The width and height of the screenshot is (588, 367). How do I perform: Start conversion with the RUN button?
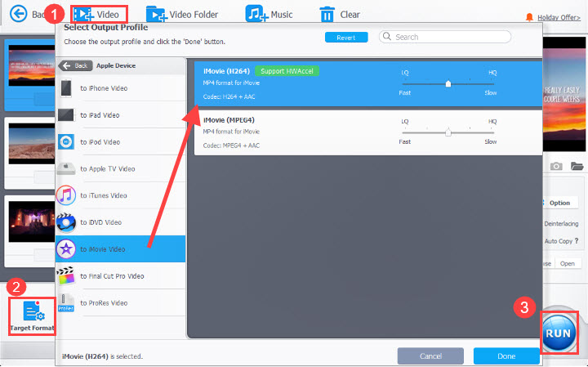(559, 333)
